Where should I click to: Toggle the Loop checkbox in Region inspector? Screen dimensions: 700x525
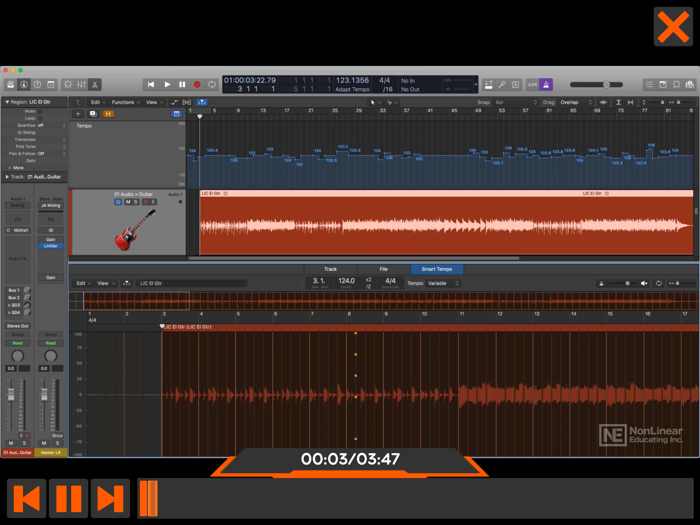tap(40, 118)
